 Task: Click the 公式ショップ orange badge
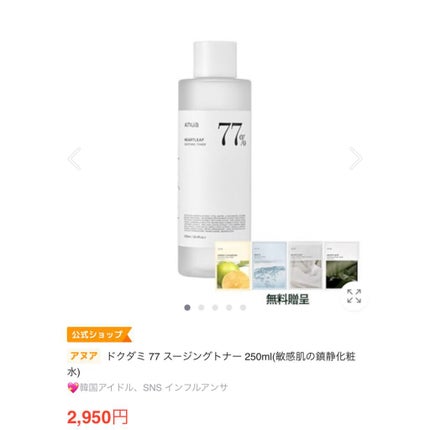click(99, 334)
